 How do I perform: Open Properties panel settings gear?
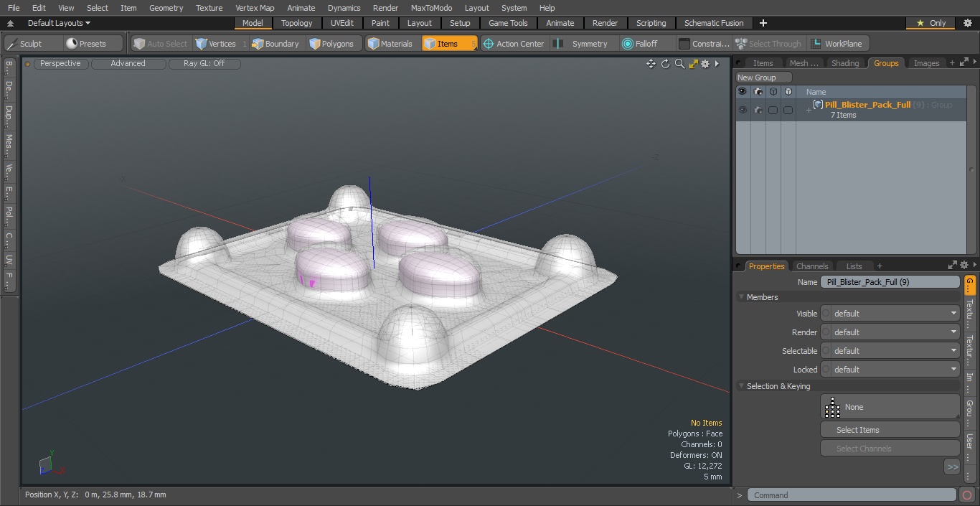(964, 266)
